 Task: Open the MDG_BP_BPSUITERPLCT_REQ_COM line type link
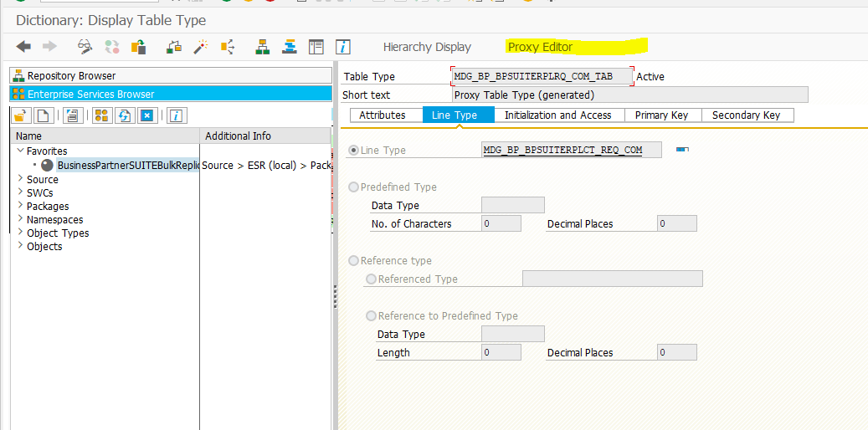pyautogui.click(x=562, y=150)
